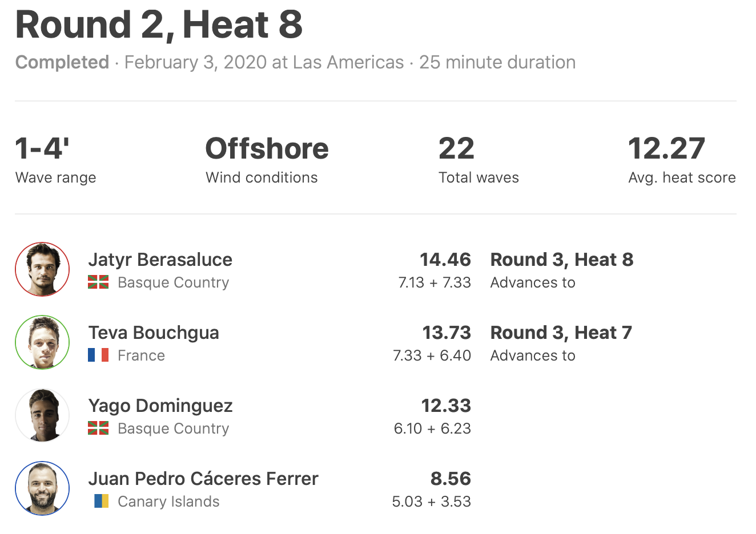This screenshot has height=534, width=756.
Task: Click the 12.27 average heat score
Action: click(x=666, y=149)
